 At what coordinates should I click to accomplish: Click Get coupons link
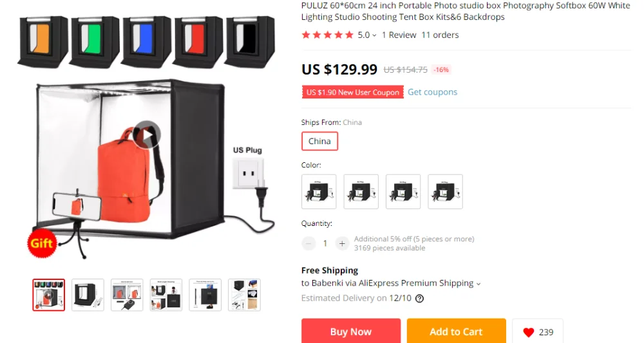coord(432,92)
